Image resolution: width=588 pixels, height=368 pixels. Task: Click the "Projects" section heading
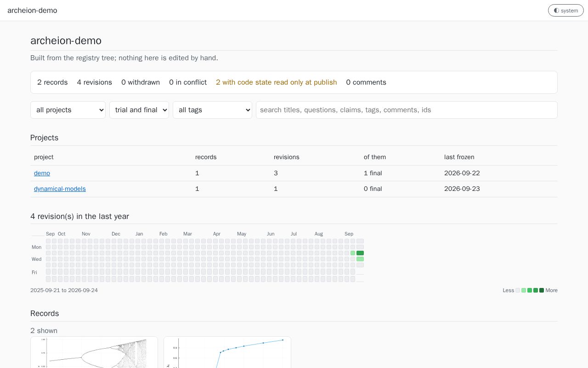45,138
